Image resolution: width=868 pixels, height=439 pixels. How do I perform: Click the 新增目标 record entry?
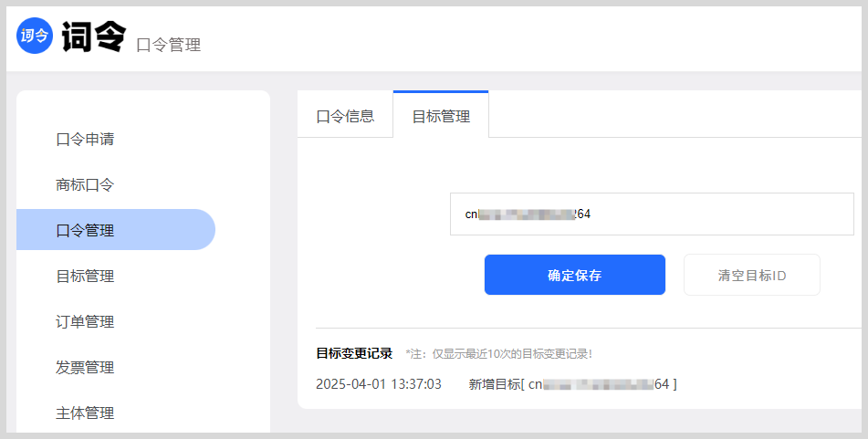[x=572, y=384]
